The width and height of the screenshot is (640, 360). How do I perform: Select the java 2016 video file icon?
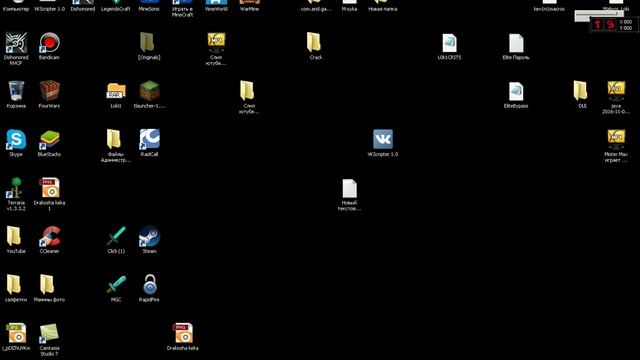[x=616, y=91]
